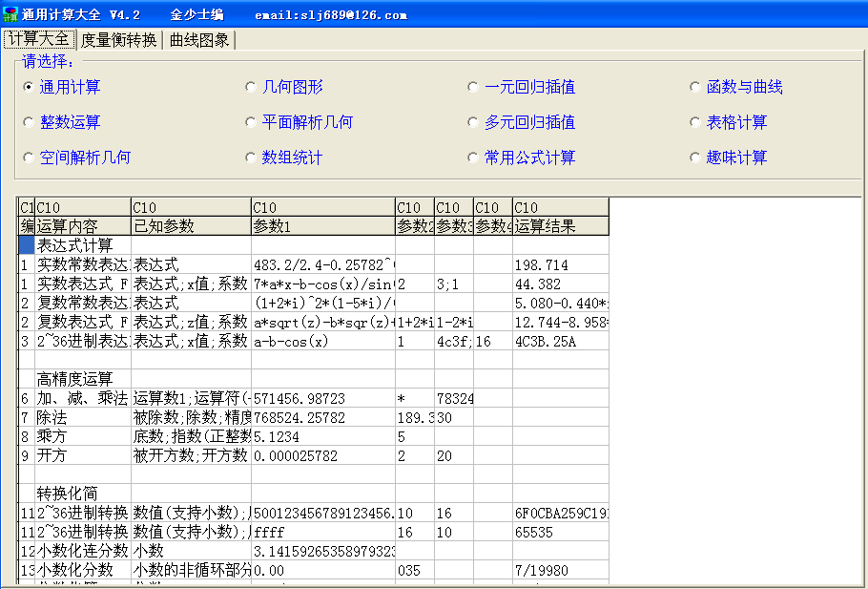This screenshot has width=868, height=589.
Task: Click the a-b-cos(x) expression cell
Action: pyautogui.click(x=323, y=342)
